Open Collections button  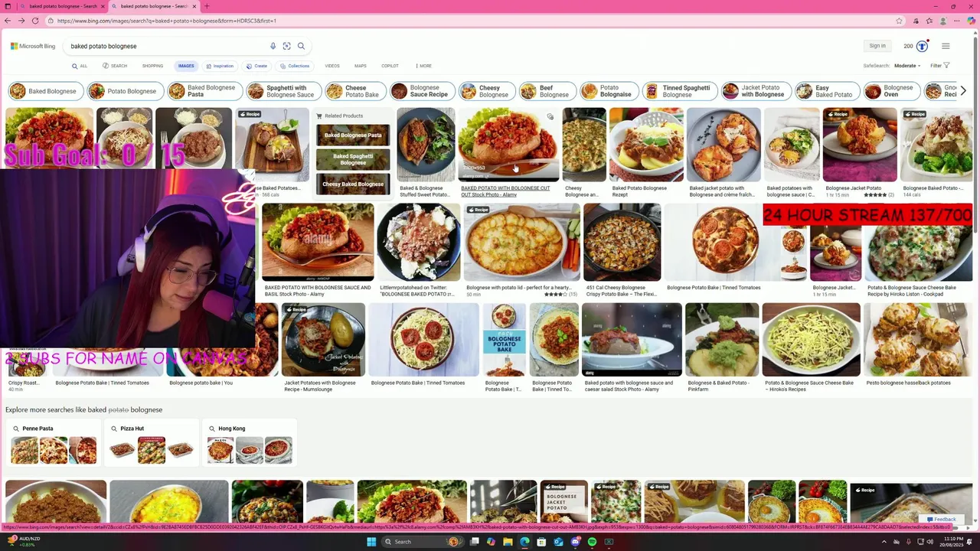click(x=295, y=66)
